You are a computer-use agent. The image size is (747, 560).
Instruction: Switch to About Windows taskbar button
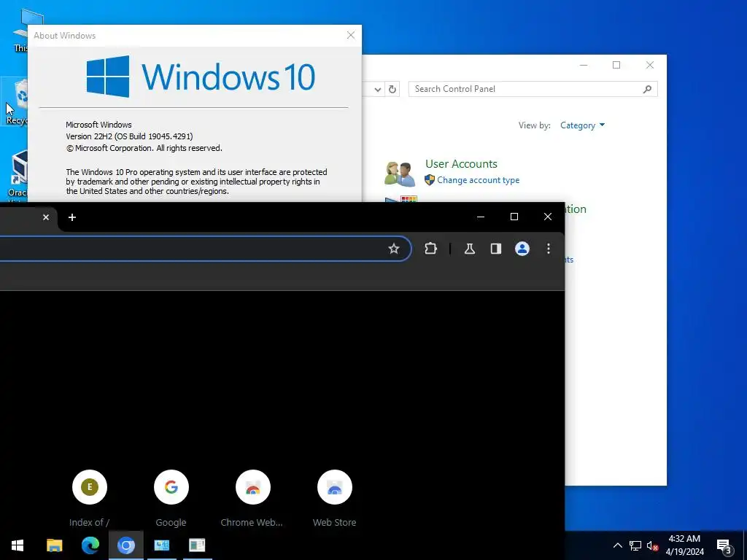(197, 545)
